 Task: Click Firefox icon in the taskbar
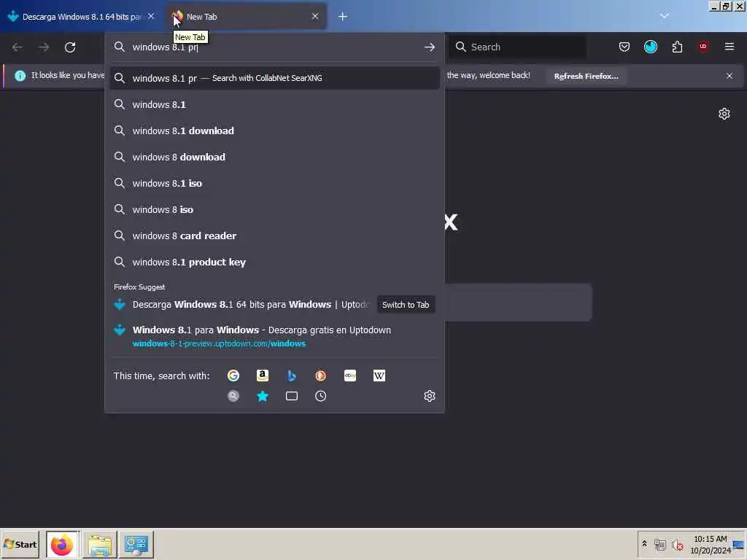[x=62, y=545]
